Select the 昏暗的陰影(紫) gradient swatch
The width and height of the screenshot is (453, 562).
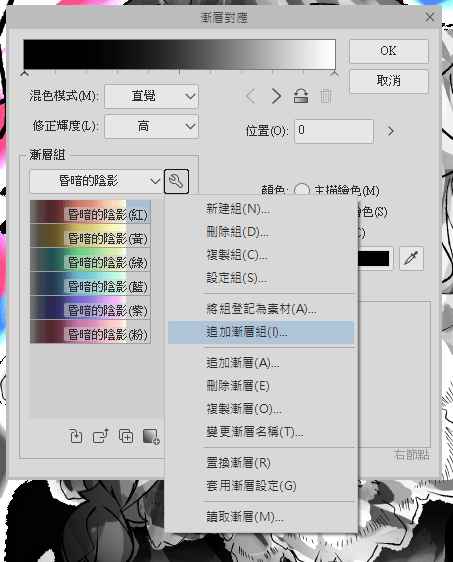click(90, 308)
